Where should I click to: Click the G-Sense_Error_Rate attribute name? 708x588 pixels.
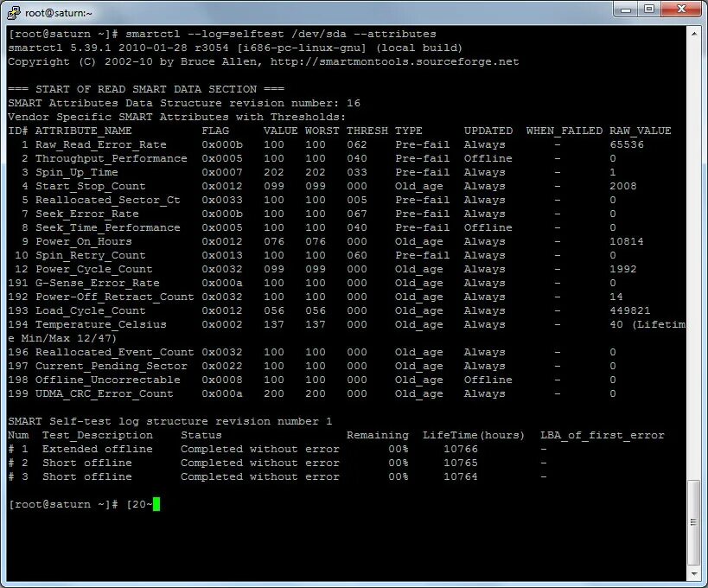[97, 283]
